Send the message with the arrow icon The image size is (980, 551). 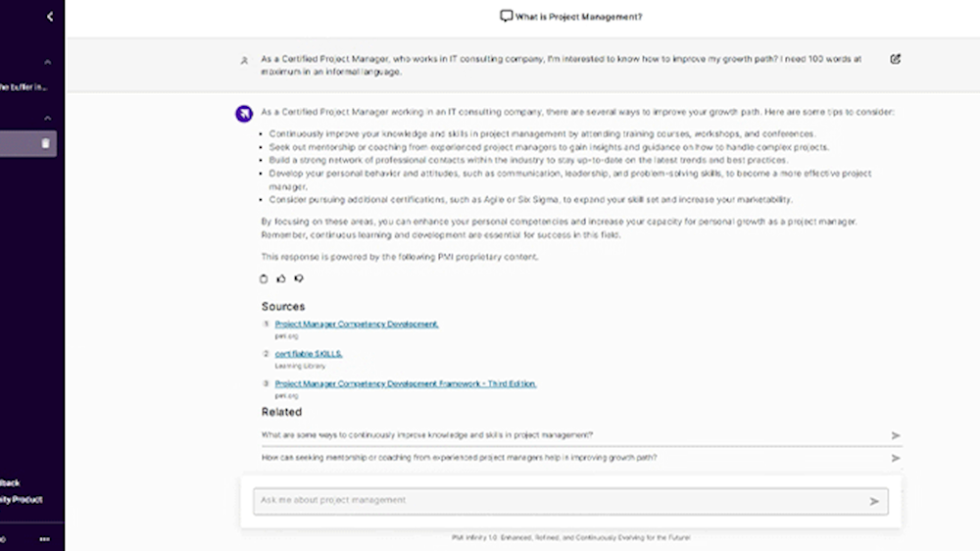click(874, 501)
